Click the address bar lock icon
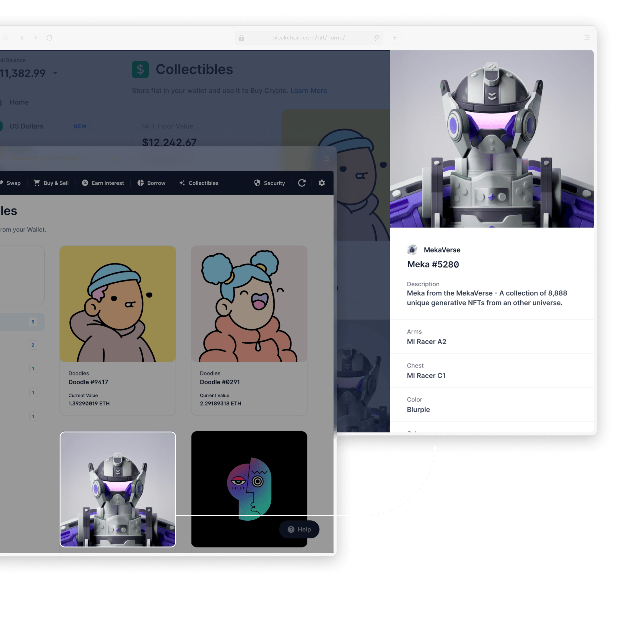 (x=241, y=38)
